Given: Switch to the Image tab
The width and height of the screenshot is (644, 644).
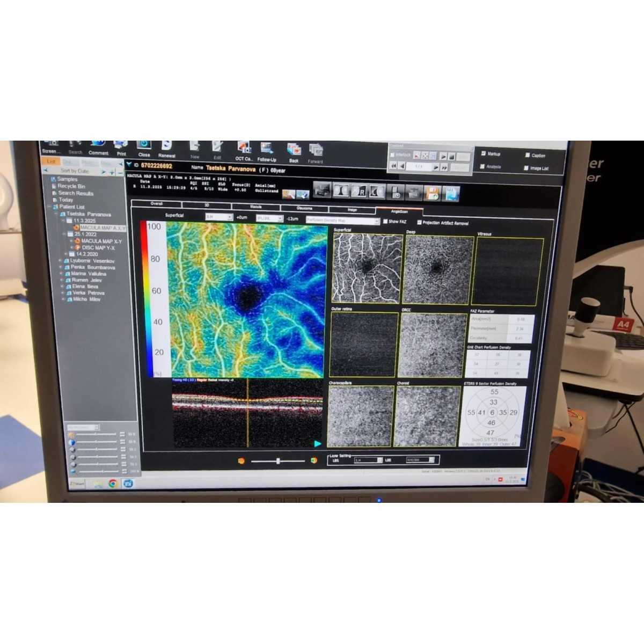Looking at the screenshot, I should [352, 209].
